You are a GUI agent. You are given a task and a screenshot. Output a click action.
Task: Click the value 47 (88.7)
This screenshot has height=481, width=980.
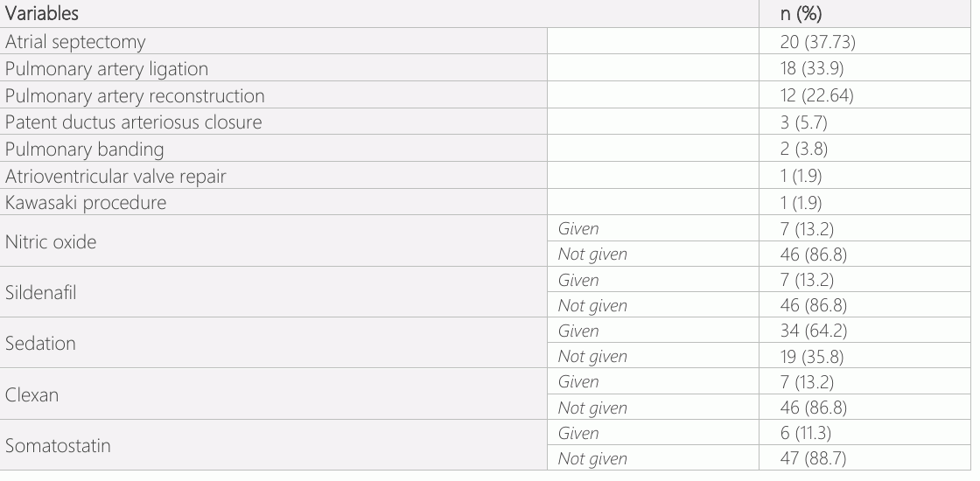[x=813, y=458]
